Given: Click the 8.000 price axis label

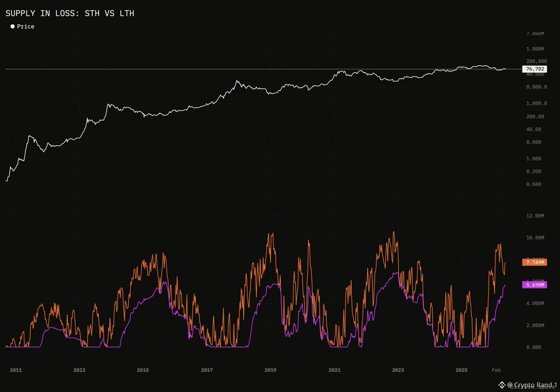Looking at the screenshot, I should point(534,142).
